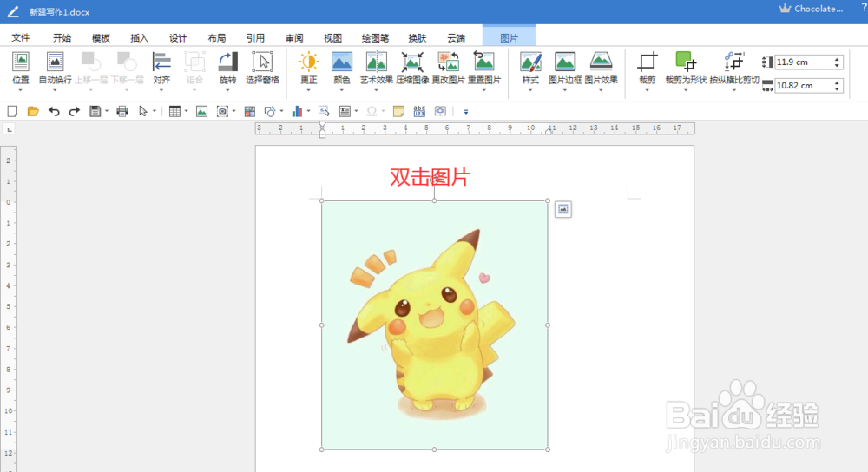Open the customize quick toolbar dropdown

(x=465, y=112)
